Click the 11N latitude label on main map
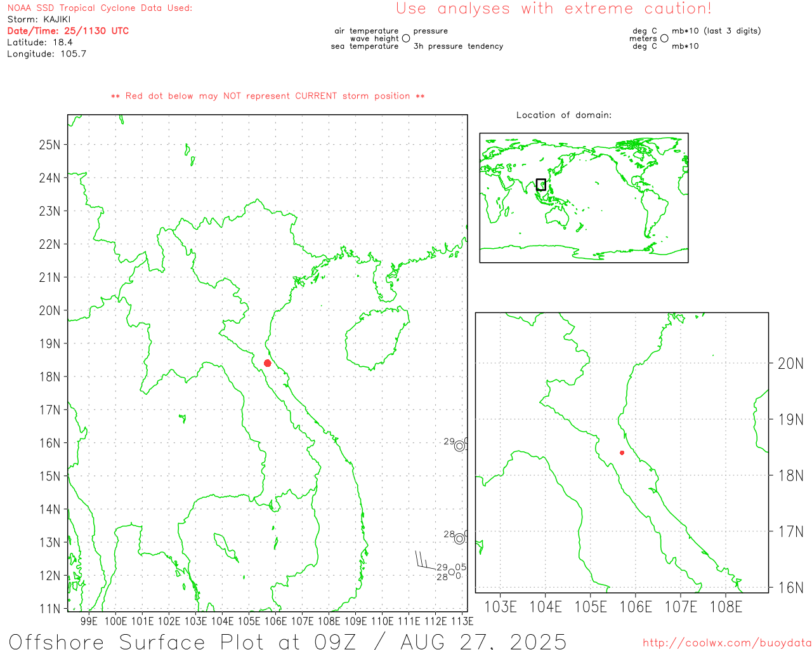 tap(49, 609)
